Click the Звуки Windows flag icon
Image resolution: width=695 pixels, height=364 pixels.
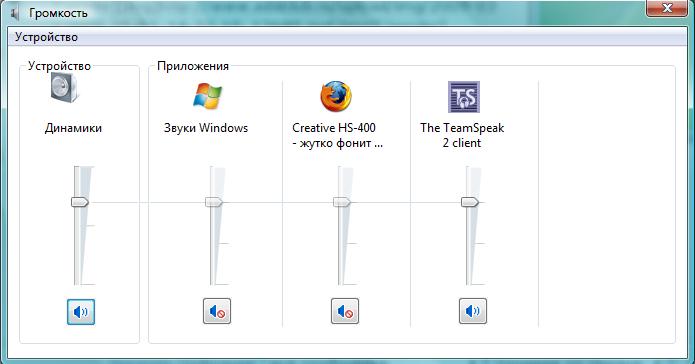click(207, 96)
